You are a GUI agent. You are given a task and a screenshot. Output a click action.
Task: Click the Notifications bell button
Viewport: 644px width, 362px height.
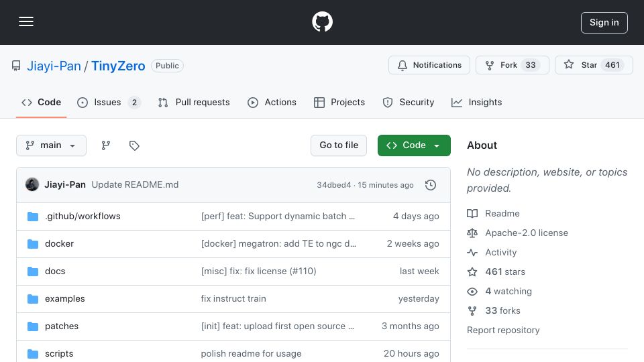[429, 65]
